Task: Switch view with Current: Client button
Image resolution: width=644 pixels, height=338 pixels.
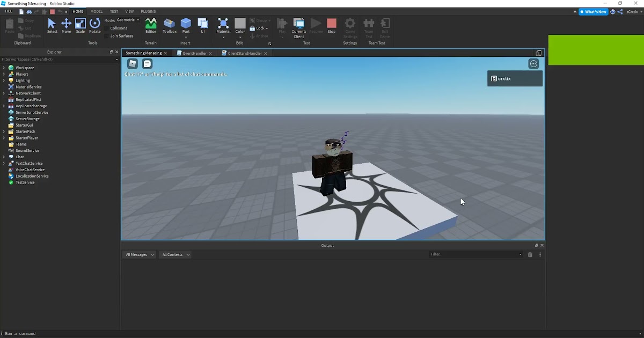Action: click(x=299, y=27)
